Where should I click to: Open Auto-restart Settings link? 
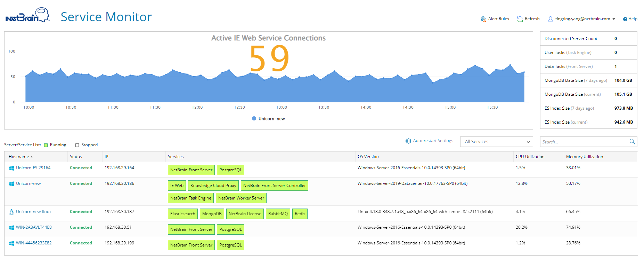pyautogui.click(x=433, y=141)
